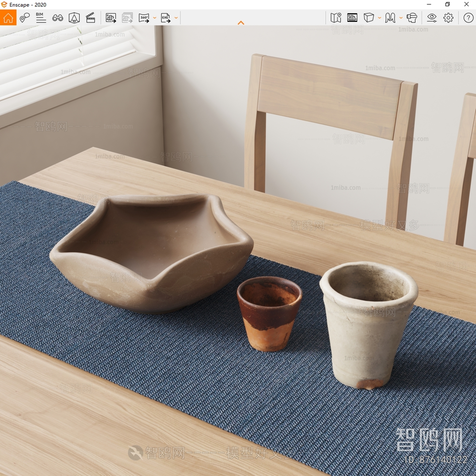Open the collaborative annotations pin icon

pos(25,18)
